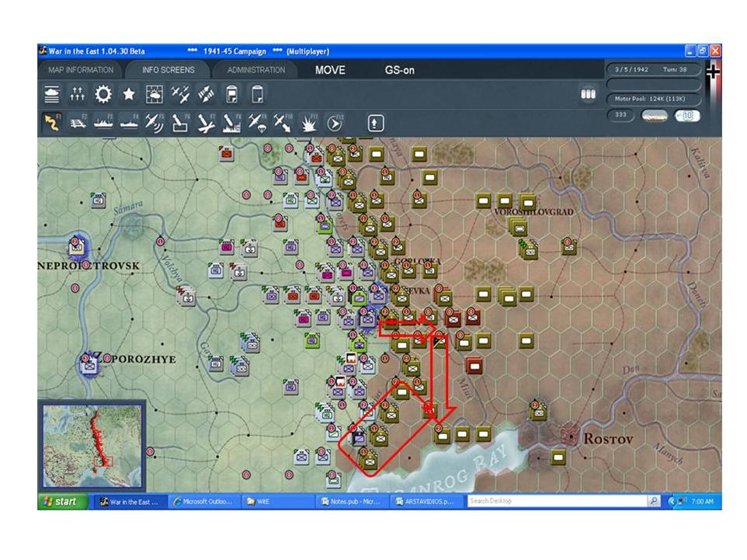Click the upload arrow document icon
Viewport: 747px width, 560px height.
[374, 123]
